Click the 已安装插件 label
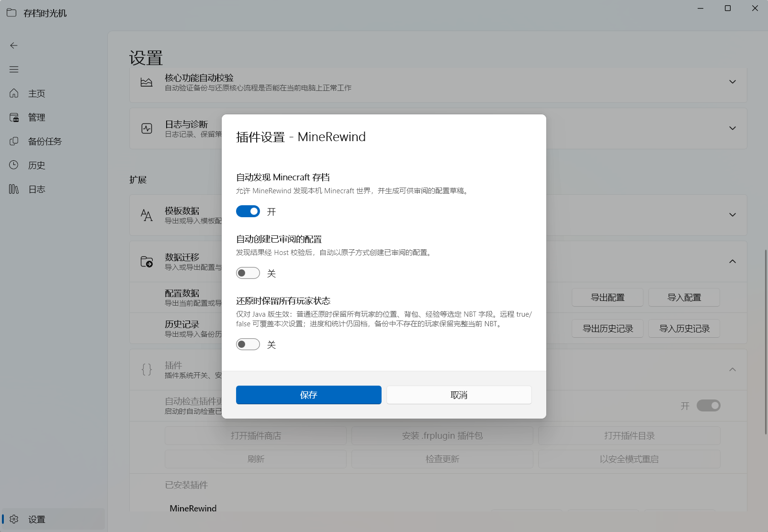 coord(186,485)
